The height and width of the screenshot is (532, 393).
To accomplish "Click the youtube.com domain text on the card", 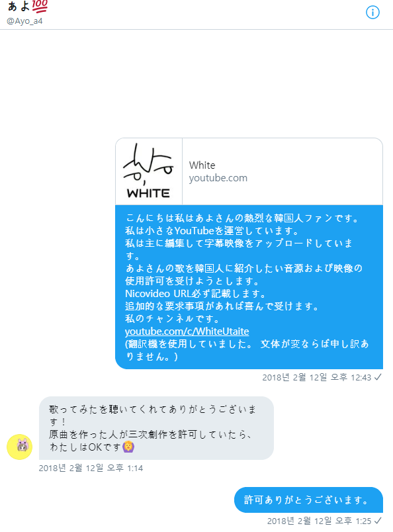I will [x=218, y=178].
